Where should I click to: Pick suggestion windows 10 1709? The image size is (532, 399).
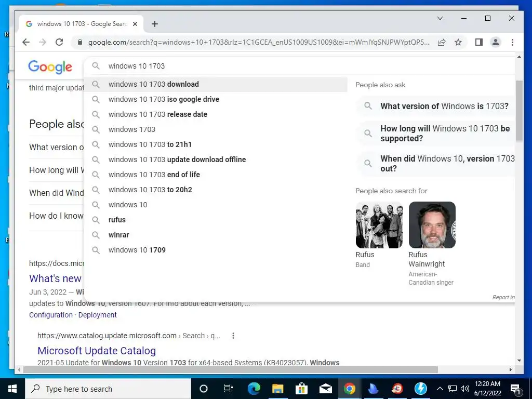tap(216, 250)
